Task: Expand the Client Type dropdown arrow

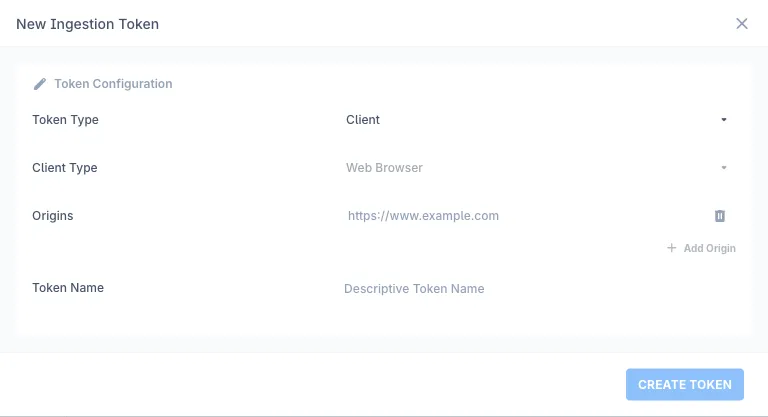Action: tap(724, 168)
